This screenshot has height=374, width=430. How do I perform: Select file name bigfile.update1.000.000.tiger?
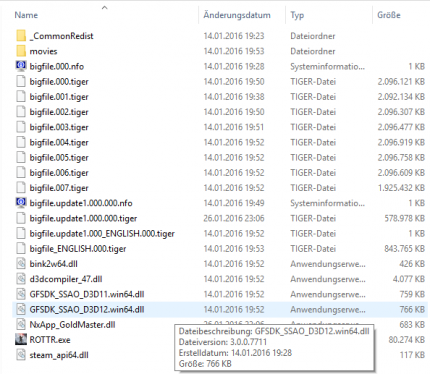[x=83, y=218]
